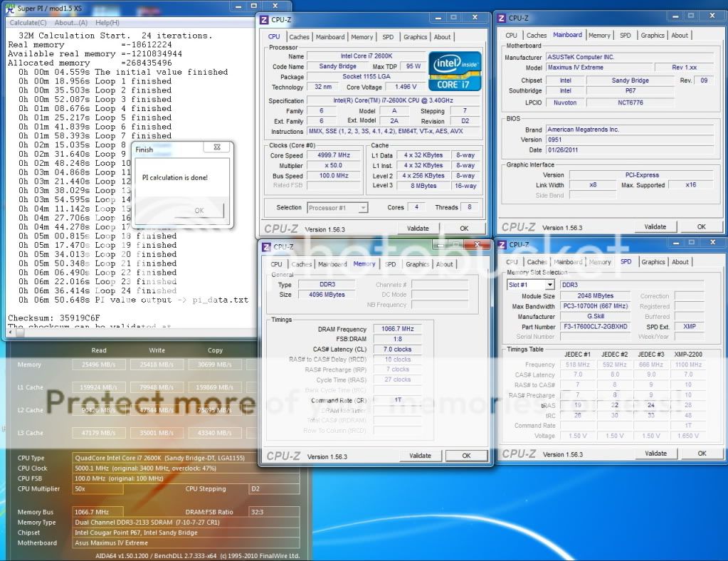
Task: Switch to Caches tab in the processor window
Action: pos(299,37)
